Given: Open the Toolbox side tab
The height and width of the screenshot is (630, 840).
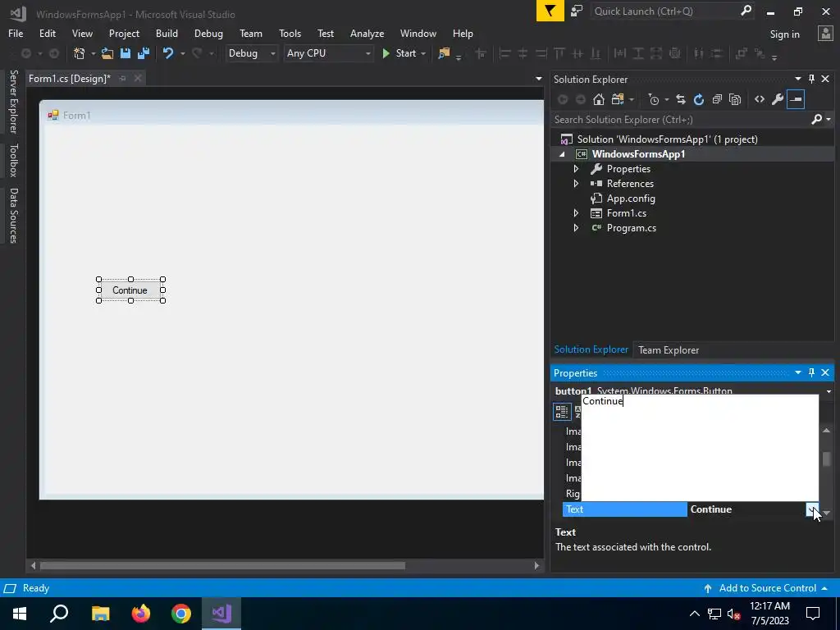Looking at the screenshot, I should coord(13,160).
